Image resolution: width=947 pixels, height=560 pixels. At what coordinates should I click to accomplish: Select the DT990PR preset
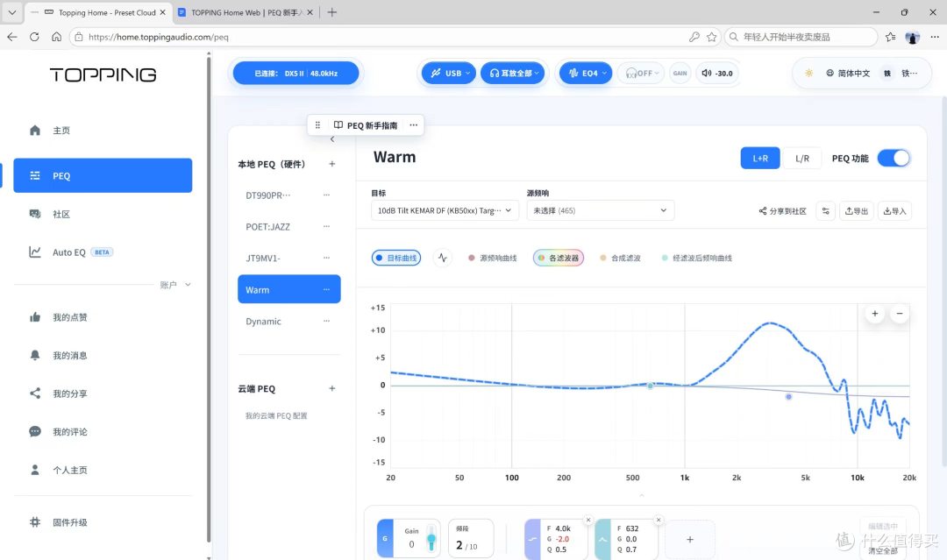268,195
